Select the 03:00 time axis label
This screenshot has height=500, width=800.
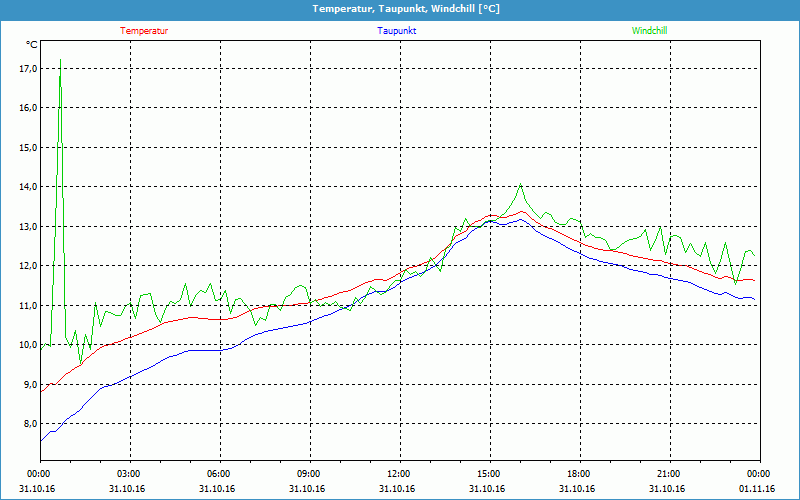(129, 474)
